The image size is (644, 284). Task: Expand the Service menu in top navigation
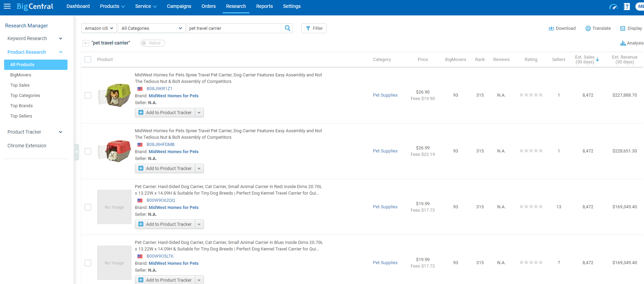146,6
